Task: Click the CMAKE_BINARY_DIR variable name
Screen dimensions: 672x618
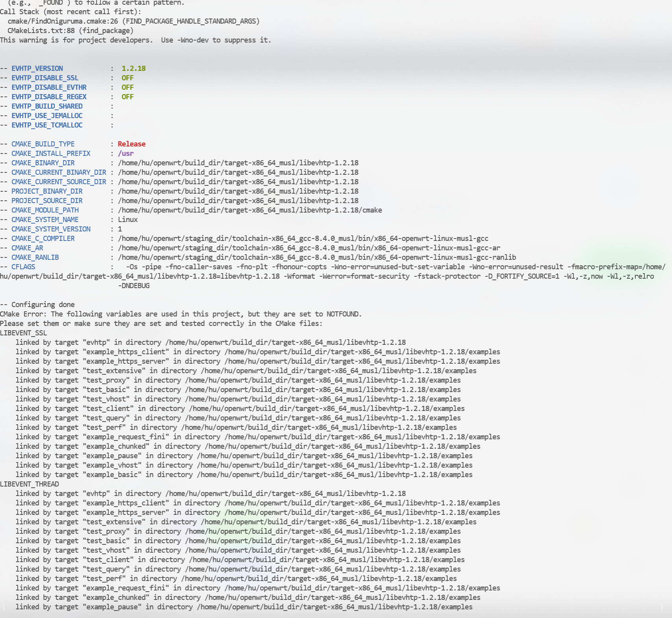Action: [43, 163]
